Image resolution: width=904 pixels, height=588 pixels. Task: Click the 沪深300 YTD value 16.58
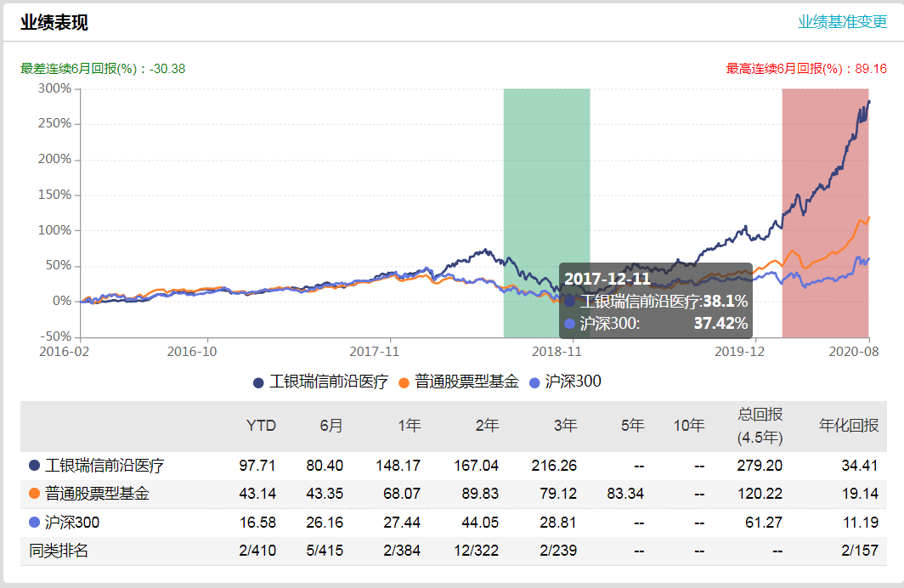pyautogui.click(x=257, y=523)
